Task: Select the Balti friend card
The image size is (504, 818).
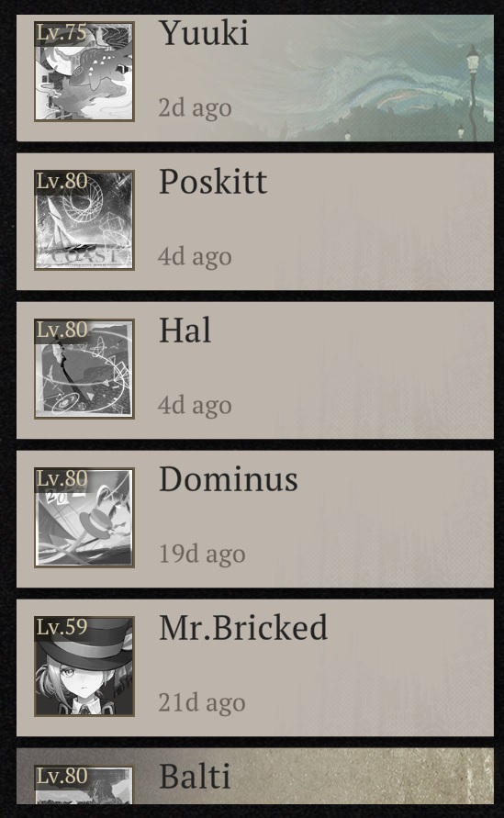Action: [255, 777]
